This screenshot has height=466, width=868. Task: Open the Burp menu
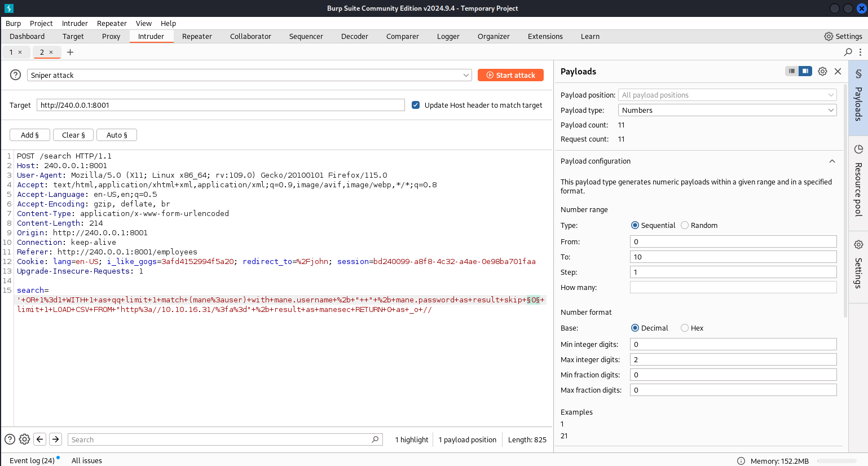pyautogui.click(x=13, y=23)
